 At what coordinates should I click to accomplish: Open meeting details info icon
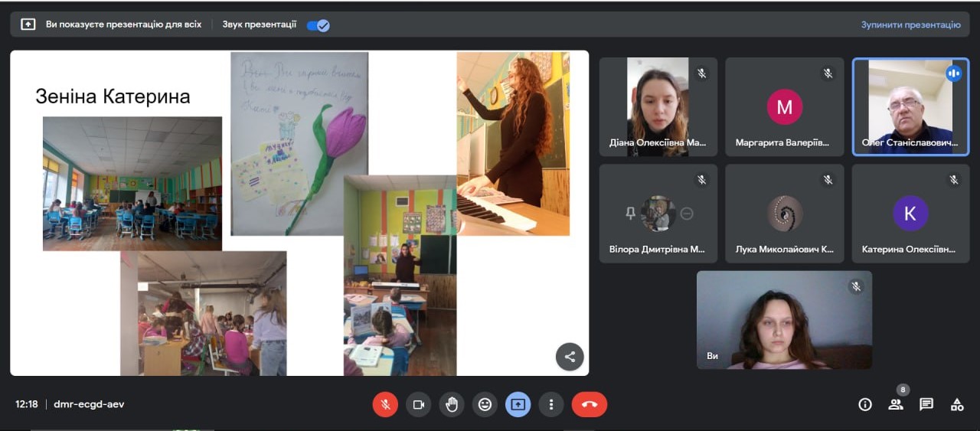[x=865, y=404]
